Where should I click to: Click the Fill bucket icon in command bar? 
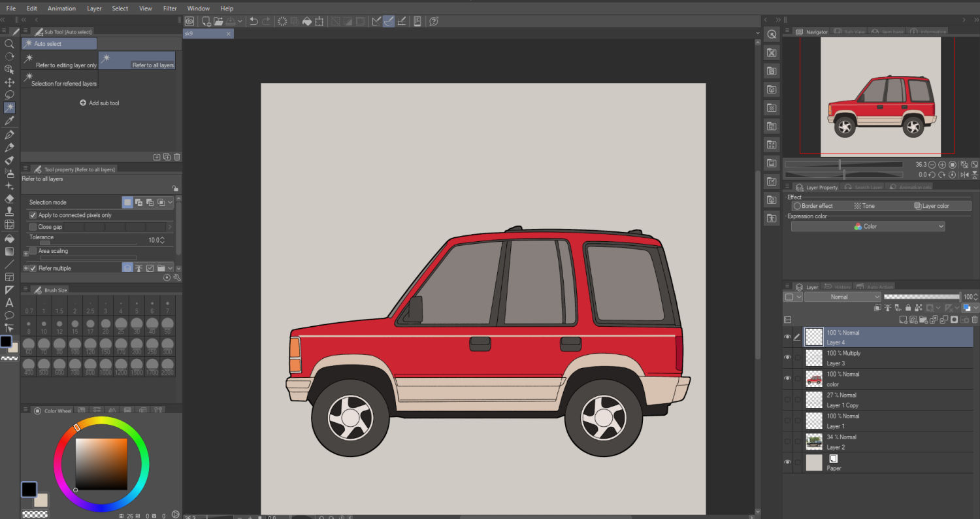[306, 22]
